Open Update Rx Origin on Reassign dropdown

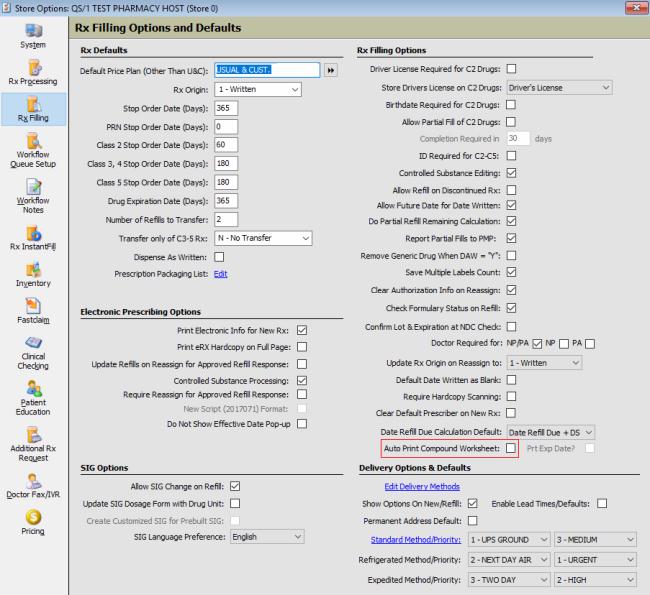pos(544,363)
